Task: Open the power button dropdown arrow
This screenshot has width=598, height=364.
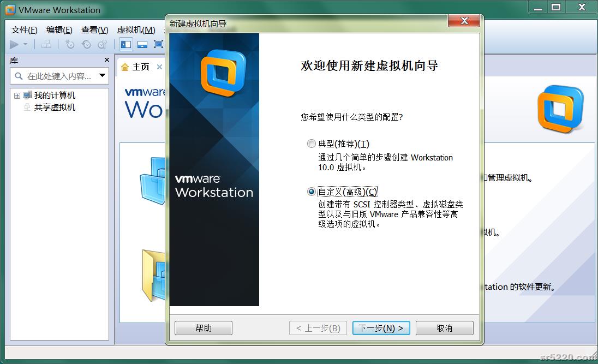Action: [25, 44]
